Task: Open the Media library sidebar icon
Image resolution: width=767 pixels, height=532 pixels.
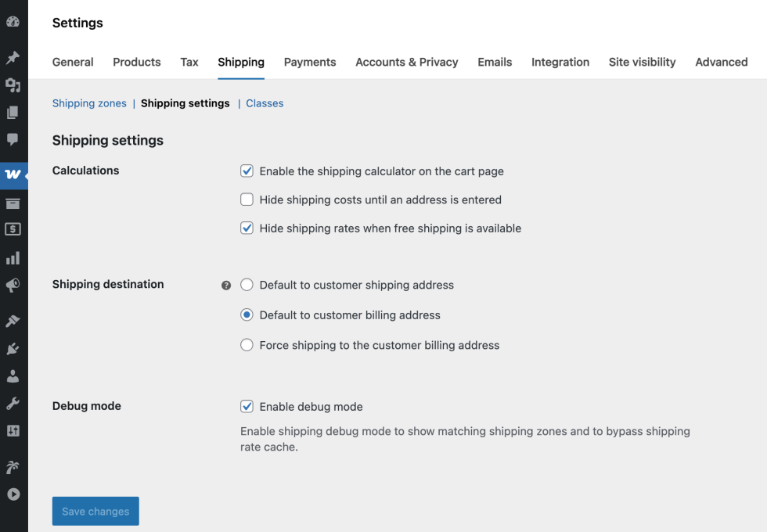Action: pos(13,85)
